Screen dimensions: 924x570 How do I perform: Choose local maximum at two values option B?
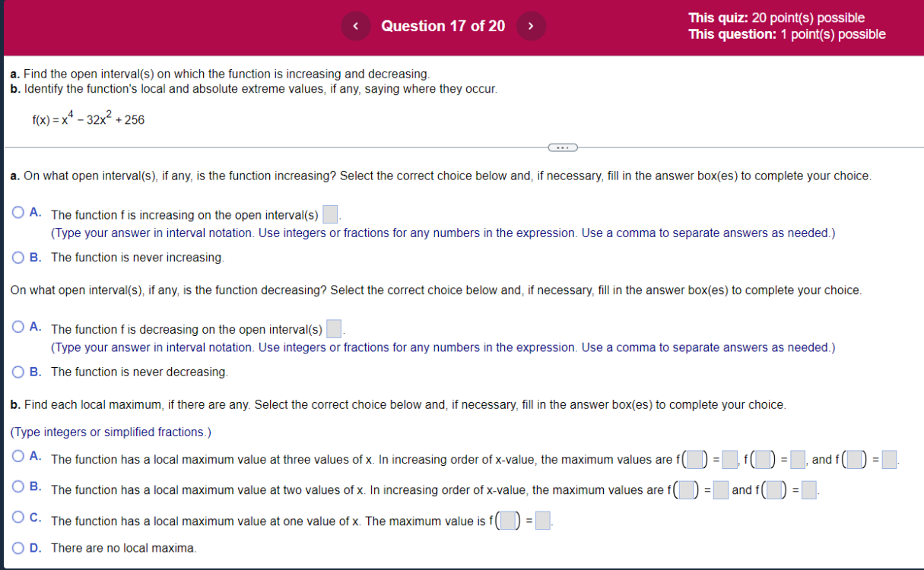tap(18, 487)
